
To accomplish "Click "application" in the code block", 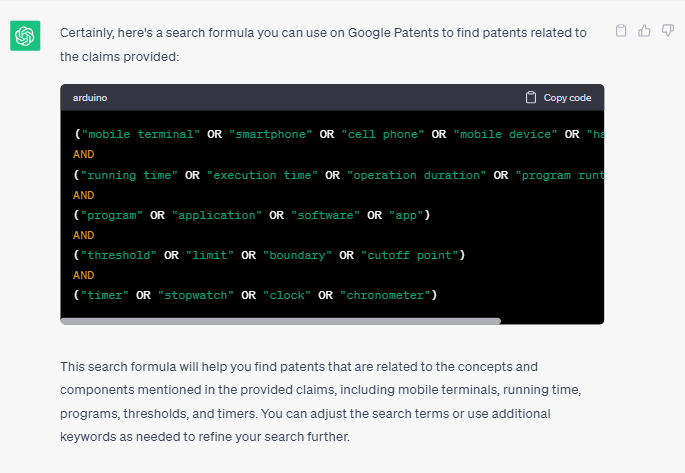I will pyautogui.click(x=217, y=215).
